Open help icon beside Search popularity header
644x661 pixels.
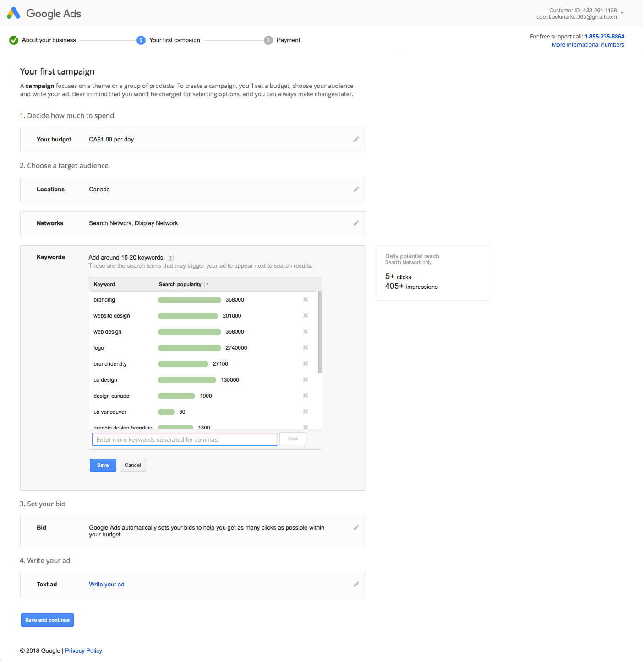pos(207,284)
